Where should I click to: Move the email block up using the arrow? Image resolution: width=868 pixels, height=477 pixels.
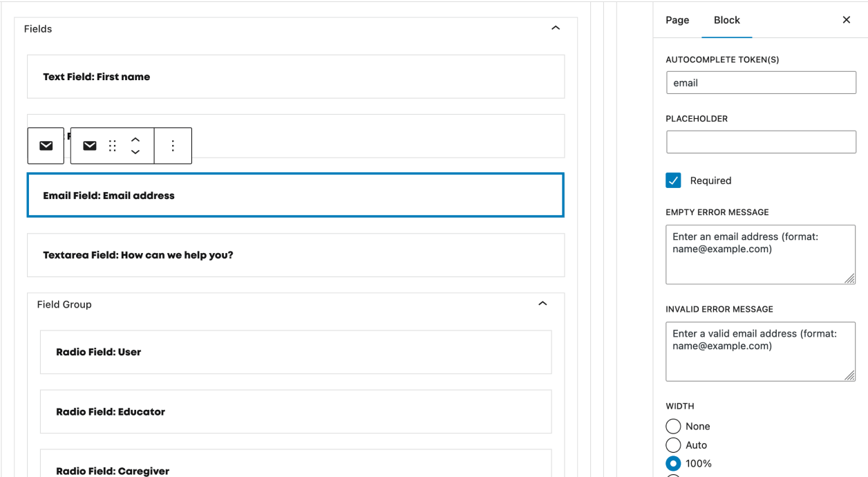[135, 140]
